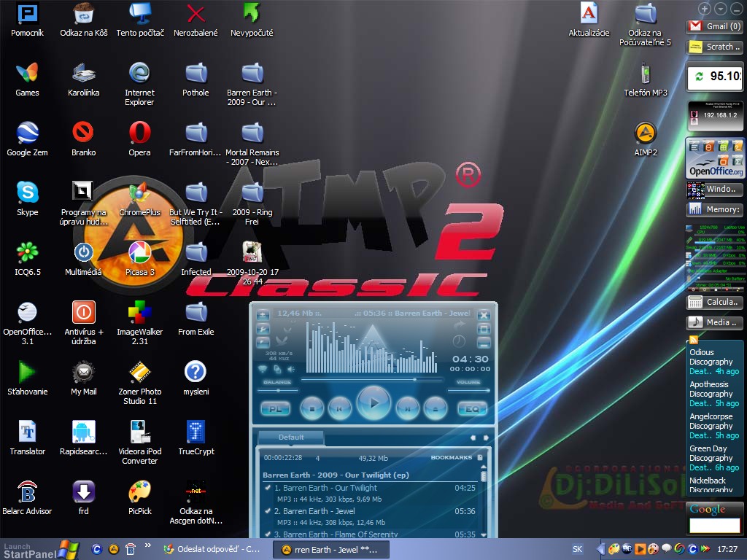Image resolution: width=747 pixels, height=560 pixels.
Task: Click the sidebar dropdown arrow button at top
Action: click(x=720, y=9)
